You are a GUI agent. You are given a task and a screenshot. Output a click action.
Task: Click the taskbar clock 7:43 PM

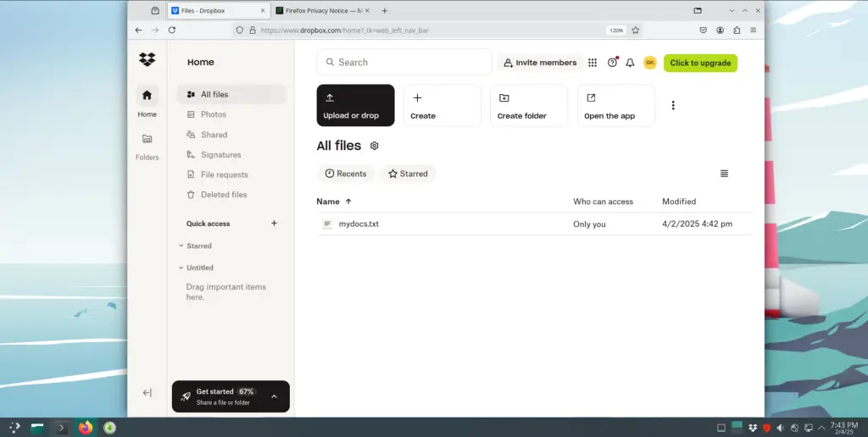[x=844, y=428]
